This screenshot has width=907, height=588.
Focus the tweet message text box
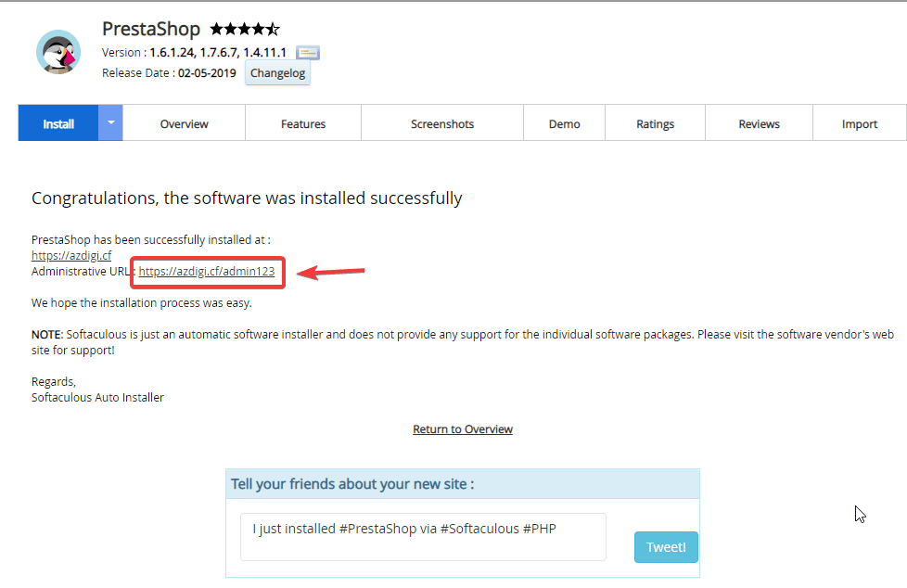423,537
